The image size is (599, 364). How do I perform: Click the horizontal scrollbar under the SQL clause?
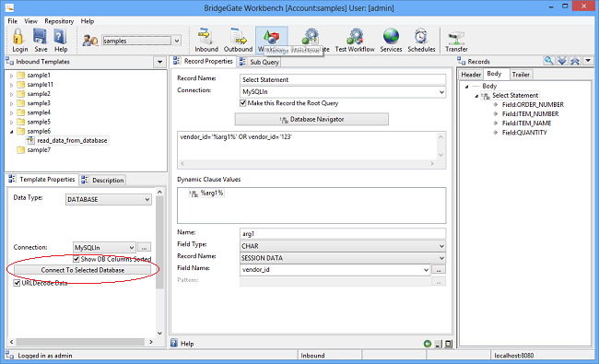click(308, 163)
